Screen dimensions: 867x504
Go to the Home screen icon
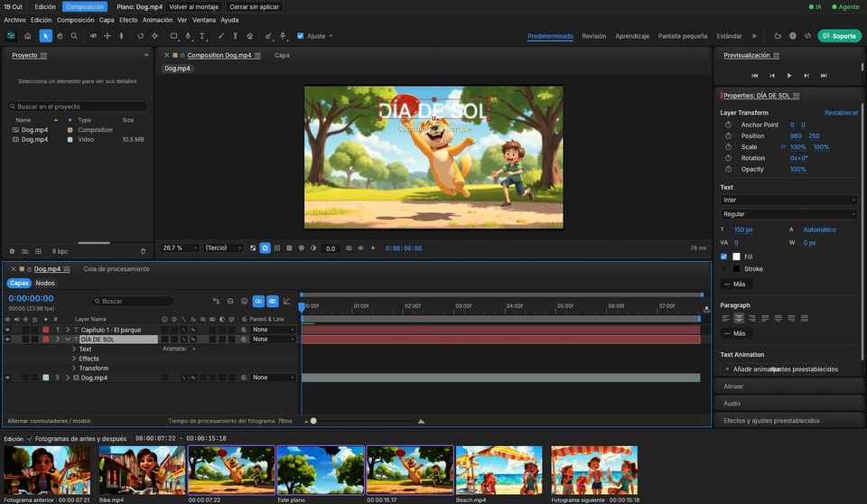pos(28,36)
